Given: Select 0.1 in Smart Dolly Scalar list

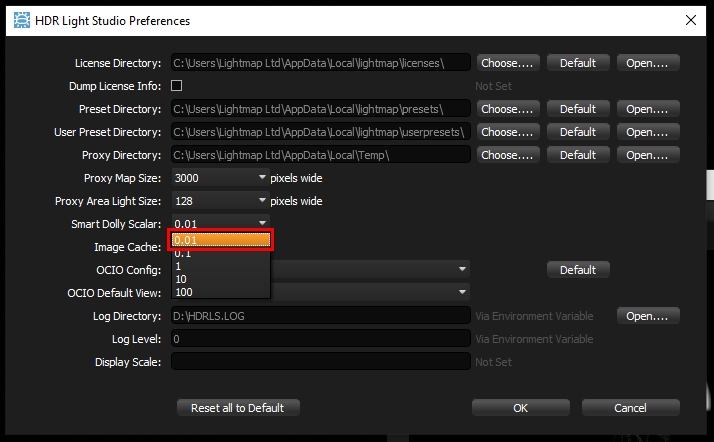Looking at the screenshot, I should (221, 254).
